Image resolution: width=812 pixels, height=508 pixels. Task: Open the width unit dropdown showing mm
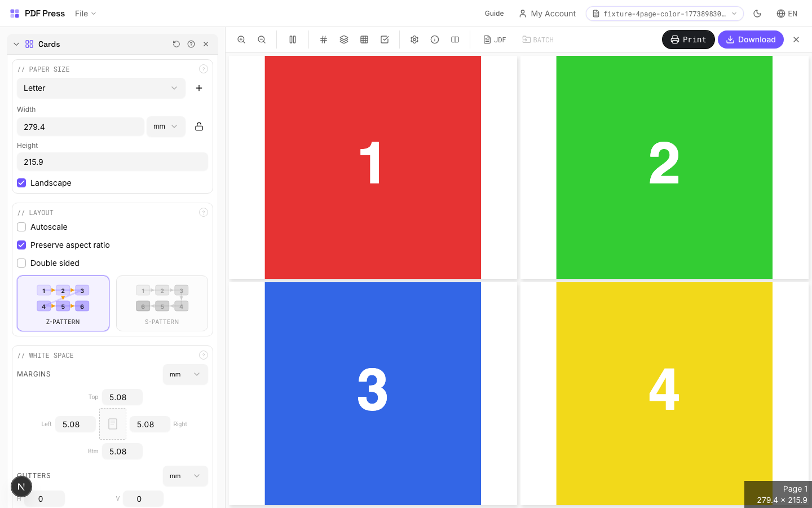(x=166, y=126)
